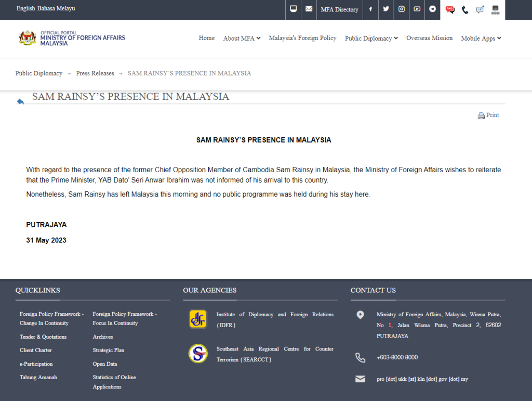This screenshot has height=401, width=532.
Task: Click Press Releases in the breadcrumb
Action: [x=95, y=73]
